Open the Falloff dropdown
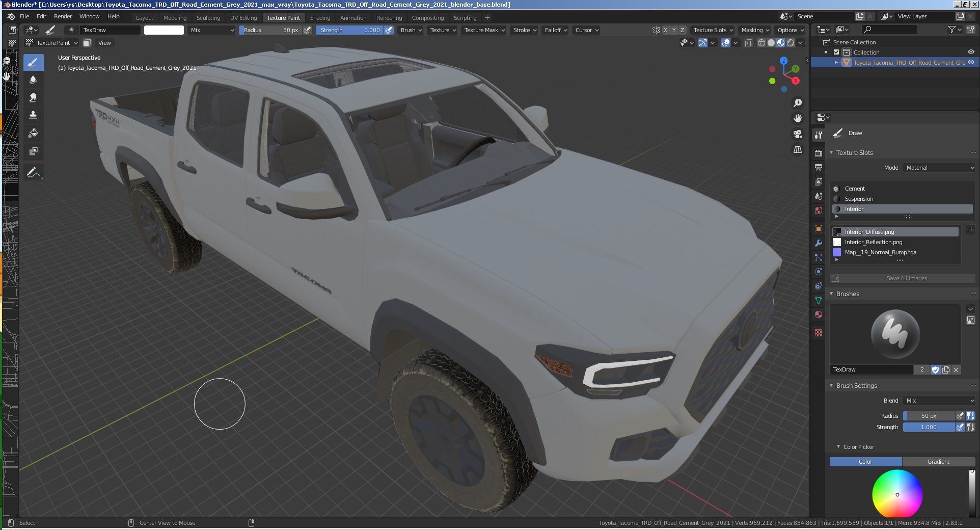Image resolution: width=980 pixels, height=530 pixels. click(x=556, y=30)
